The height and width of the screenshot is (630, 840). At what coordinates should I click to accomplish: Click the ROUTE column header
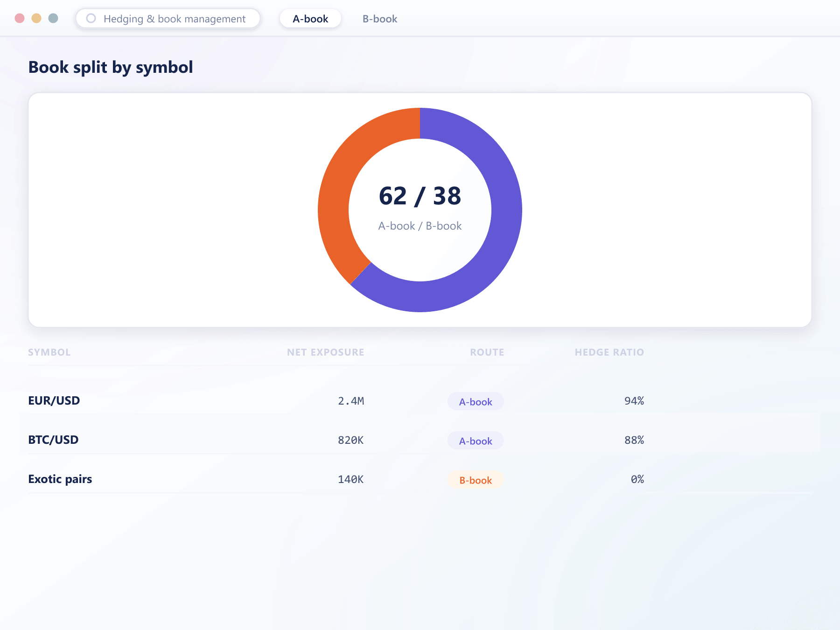(x=487, y=352)
